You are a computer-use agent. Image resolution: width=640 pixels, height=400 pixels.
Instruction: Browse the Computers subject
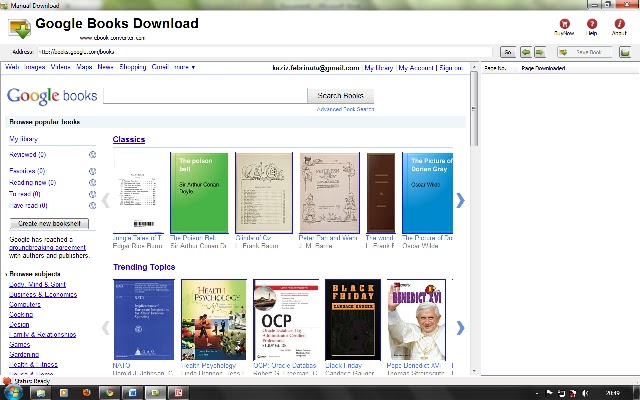click(x=25, y=304)
